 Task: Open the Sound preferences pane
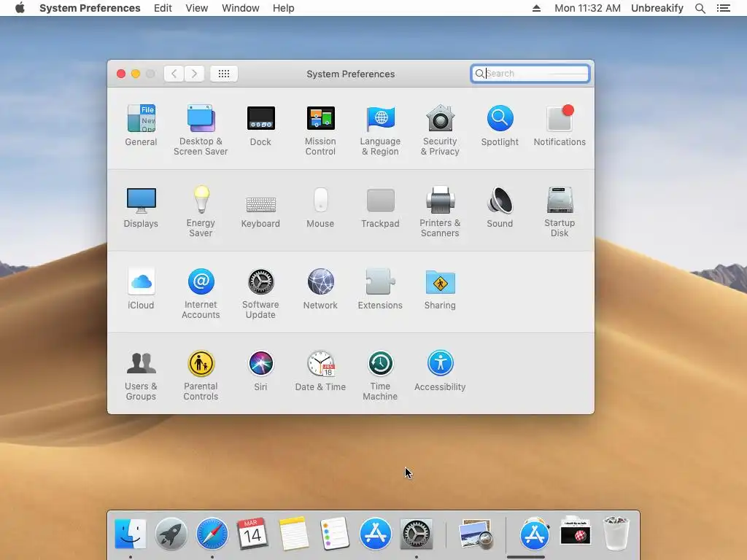500,208
